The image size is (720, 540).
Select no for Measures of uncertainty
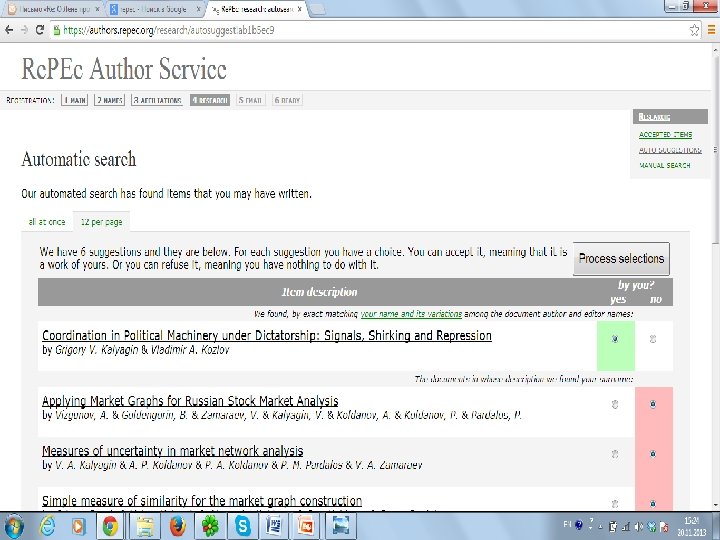pyautogui.click(x=653, y=454)
